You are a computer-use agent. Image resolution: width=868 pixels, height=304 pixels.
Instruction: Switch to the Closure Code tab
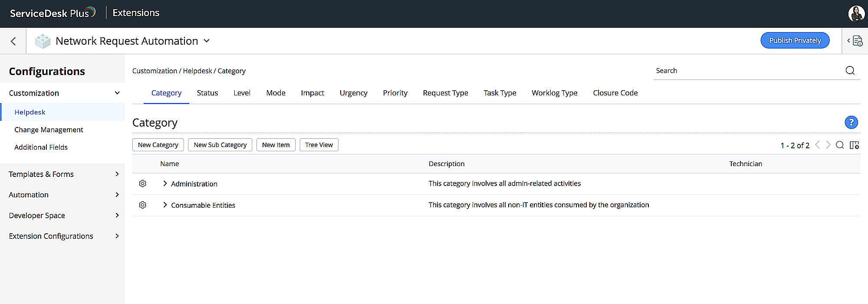click(x=615, y=93)
